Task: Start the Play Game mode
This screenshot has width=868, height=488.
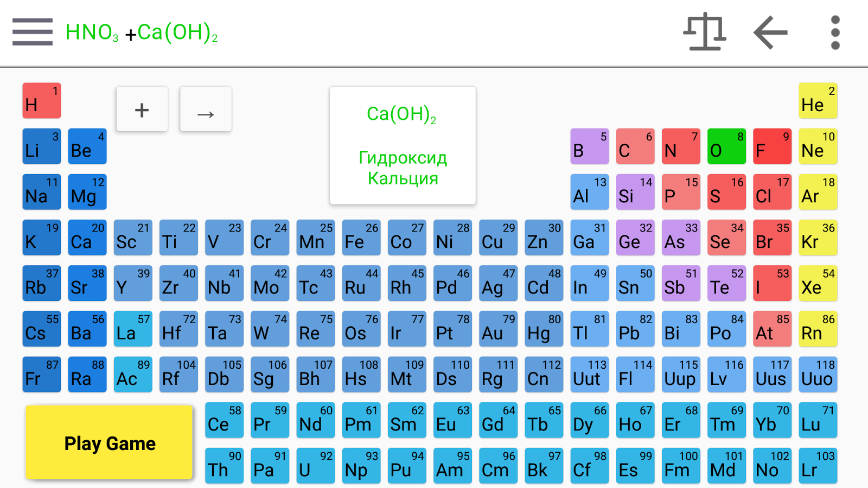Action: click(x=109, y=442)
